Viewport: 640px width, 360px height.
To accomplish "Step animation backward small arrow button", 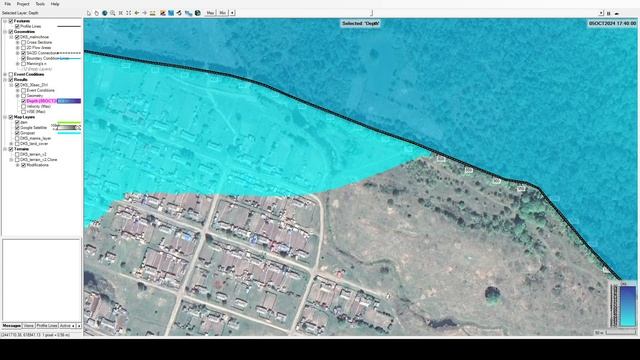I will click(x=232, y=13).
